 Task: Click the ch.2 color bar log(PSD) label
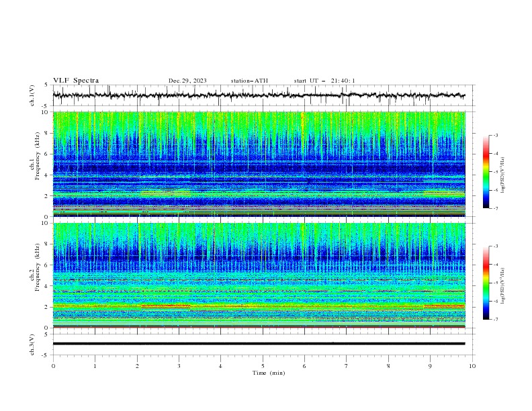pos(502,285)
